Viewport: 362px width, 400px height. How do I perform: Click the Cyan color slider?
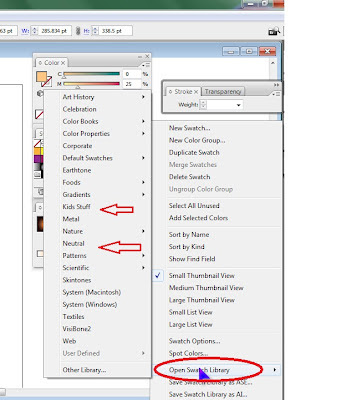tap(91, 74)
